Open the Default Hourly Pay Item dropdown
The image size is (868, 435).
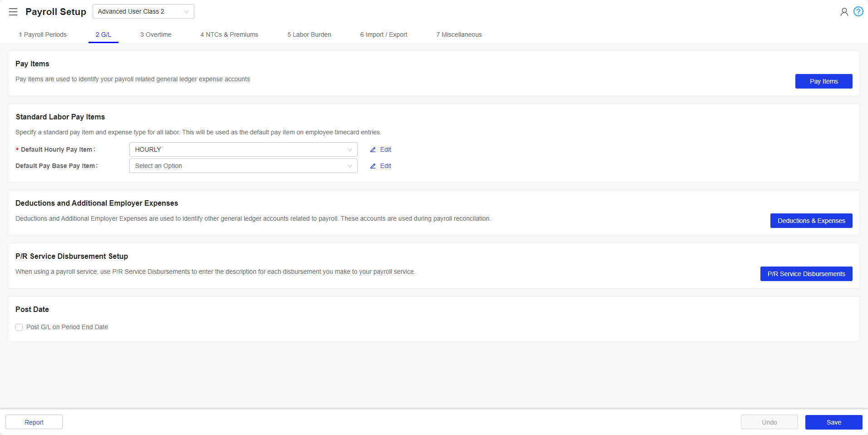(243, 150)
